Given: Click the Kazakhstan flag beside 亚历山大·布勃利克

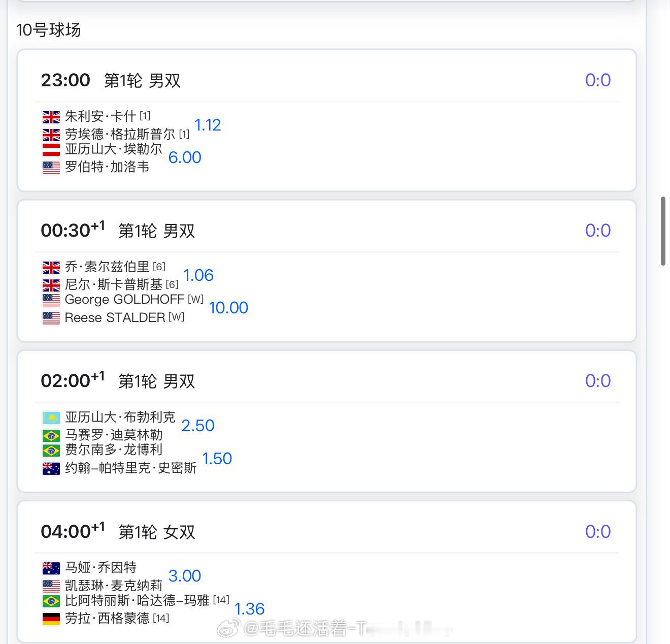Looking at the screenshot, I should click(x=51, y=418).
